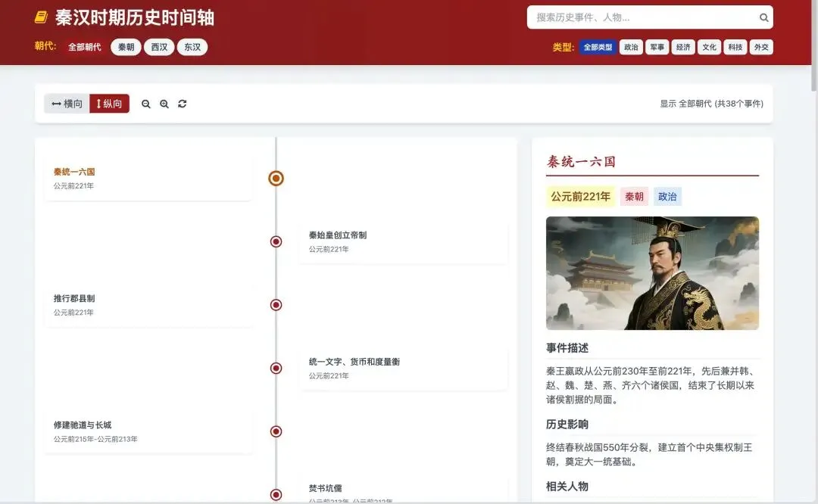Focus the search box for historical events

(x=650, y=17)
